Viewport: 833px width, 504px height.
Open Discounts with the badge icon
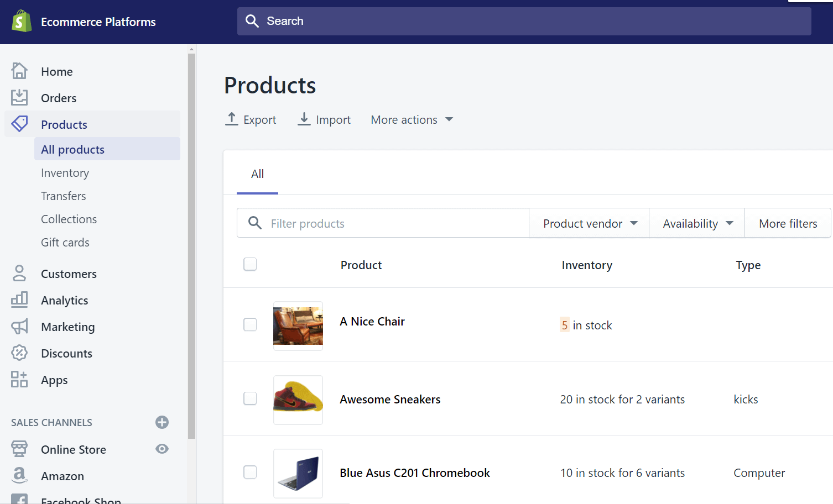click(19, 353)
